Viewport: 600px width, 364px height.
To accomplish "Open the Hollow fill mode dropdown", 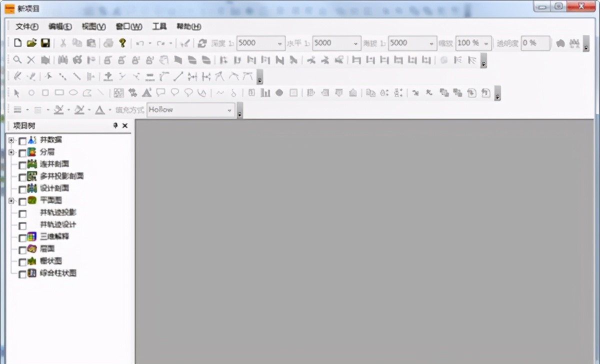I will 230,110.
